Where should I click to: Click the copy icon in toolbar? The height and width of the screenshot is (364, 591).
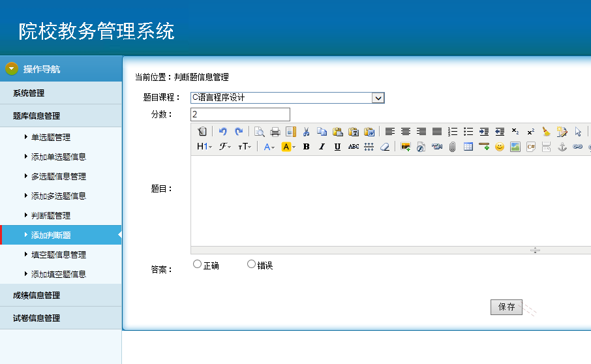(x=322, y=131)
